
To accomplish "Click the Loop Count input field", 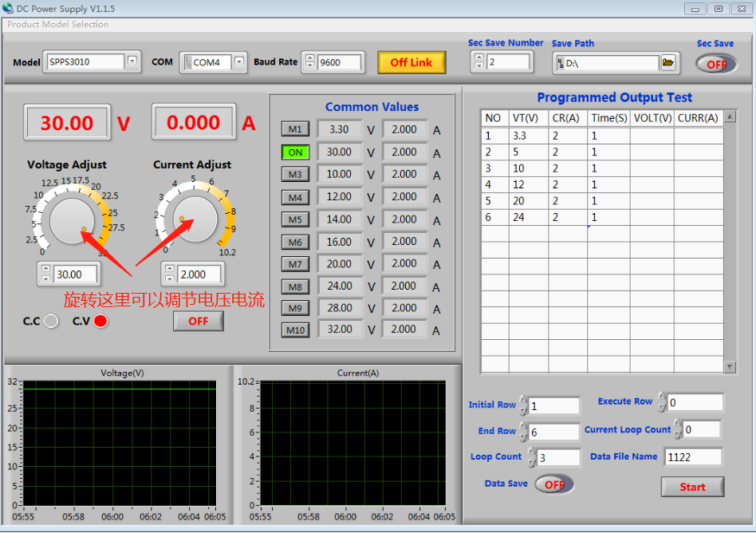I will [x=557, y=458].
